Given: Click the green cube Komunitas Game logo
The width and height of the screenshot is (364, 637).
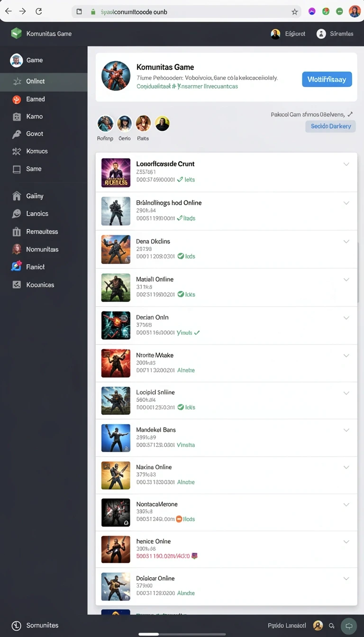Looking at the screenshot, I should pyautogui.click(x=17, y=33).
